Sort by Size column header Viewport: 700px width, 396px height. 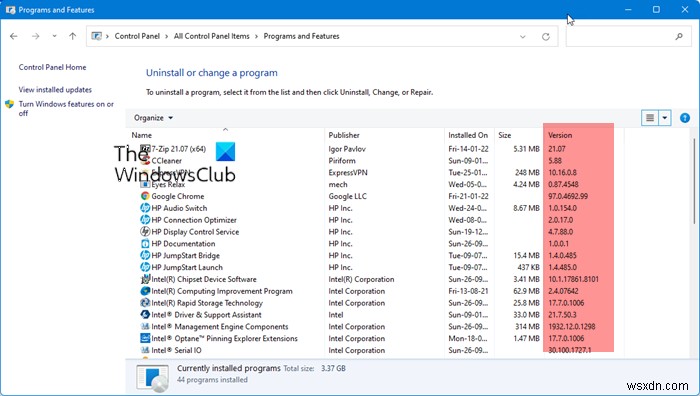coord(504,135)
